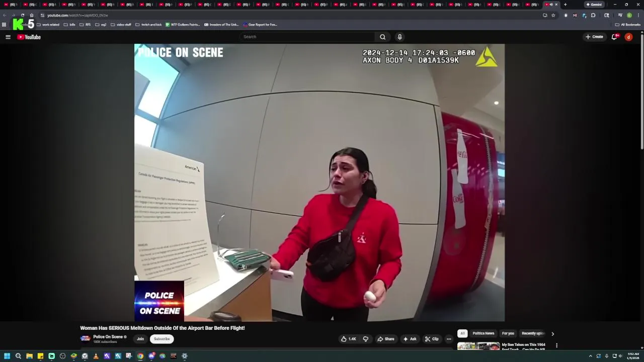Open the account avatar menu
Image resolution: width=644 pixels, height=362 pixels.
[628, 37]
